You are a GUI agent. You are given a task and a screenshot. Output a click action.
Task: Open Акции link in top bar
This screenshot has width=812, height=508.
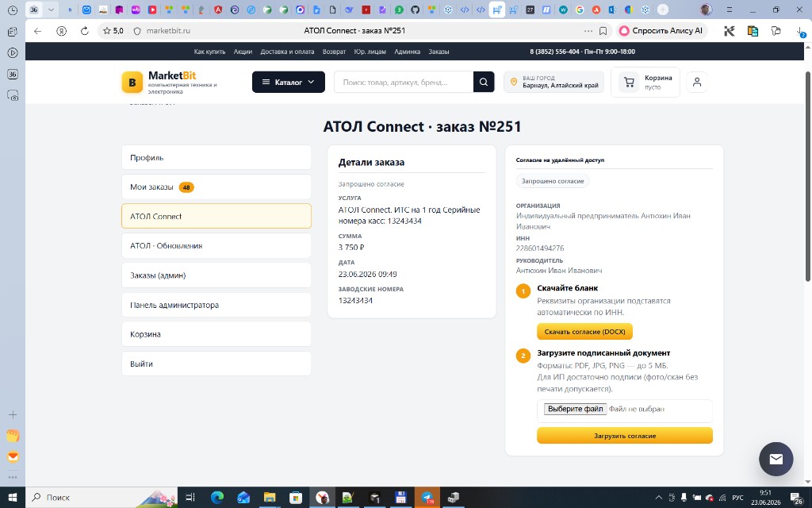[x=243, y=52]
